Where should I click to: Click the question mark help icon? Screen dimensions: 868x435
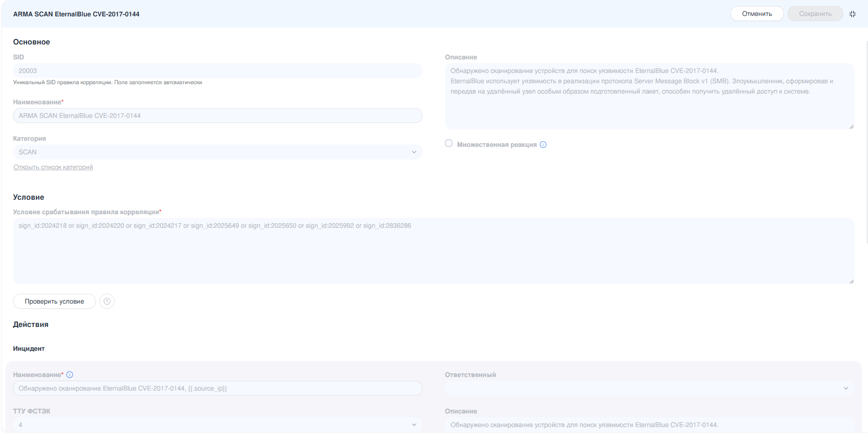[107, 301]
